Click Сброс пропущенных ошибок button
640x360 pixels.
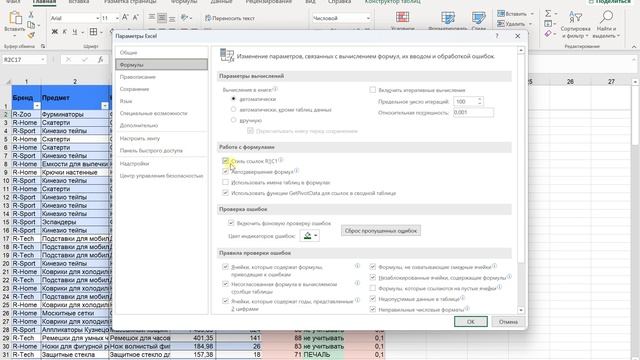click(x=381, y=231)
